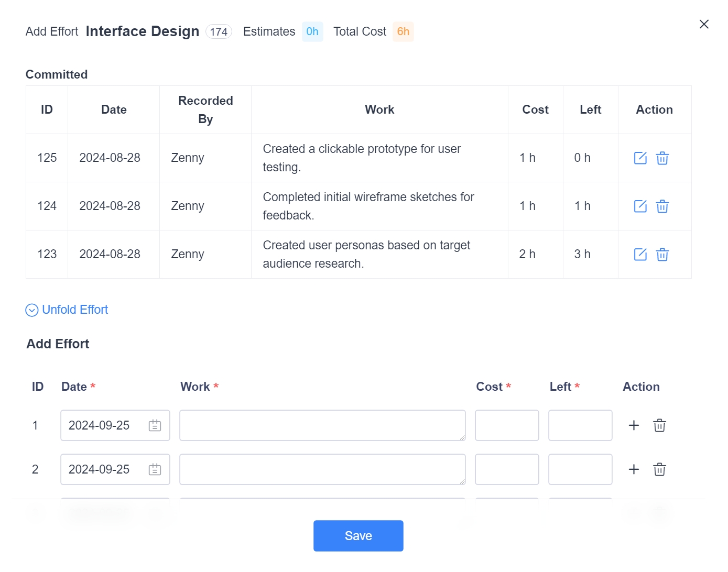Click the Cost field in row 1
The image size is (728, 572).
[507, 425]
